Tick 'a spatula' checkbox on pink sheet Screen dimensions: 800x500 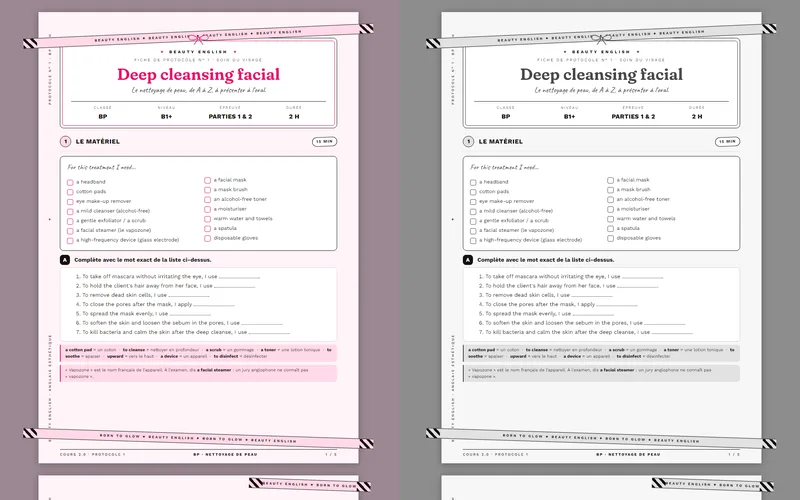(208, 229)
